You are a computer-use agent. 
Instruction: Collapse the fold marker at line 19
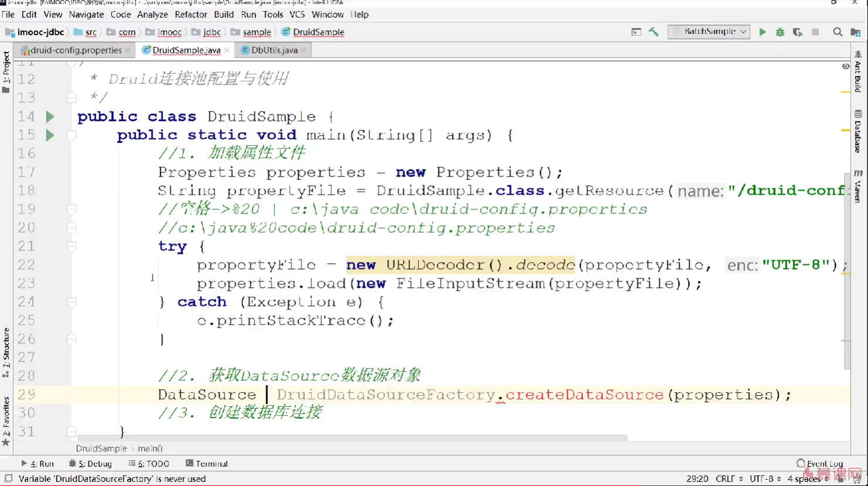point(72,209)
